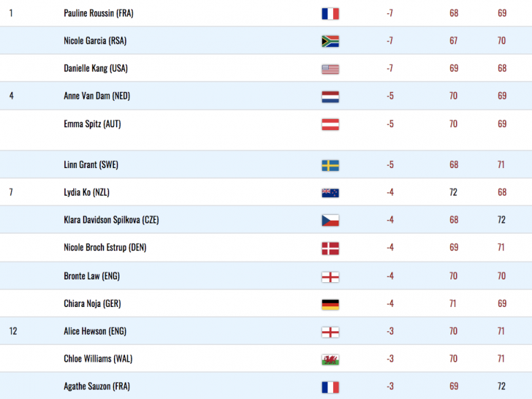The height and width of the screenshot is (399, 532).
Task: Click the French flag beside Pauline Roussin
Action: point(330,14)
